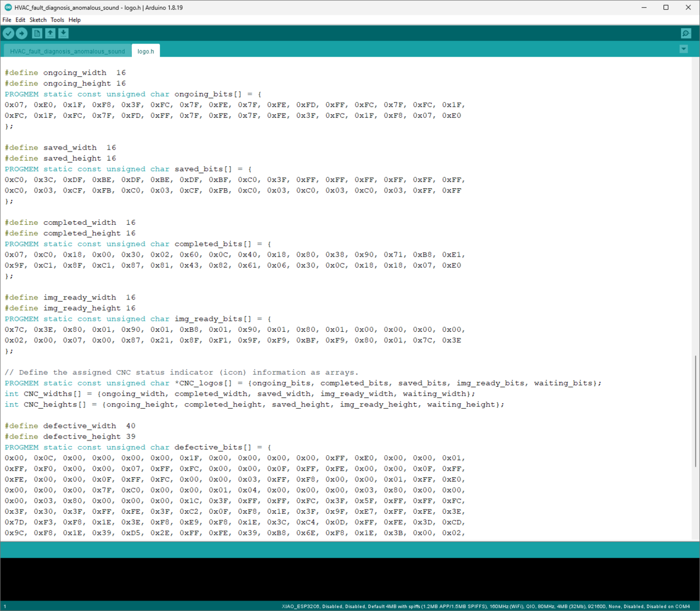The width and height of the screenshot is (700, 611).
Task: Click the data line starting '0x9C, 0xF8, 0x1E'
Action: click(235, 533)
